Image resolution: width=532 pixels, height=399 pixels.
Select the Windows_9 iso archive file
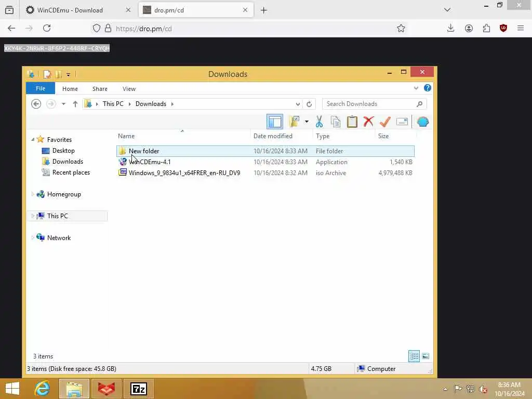click(x=265, y=172)
